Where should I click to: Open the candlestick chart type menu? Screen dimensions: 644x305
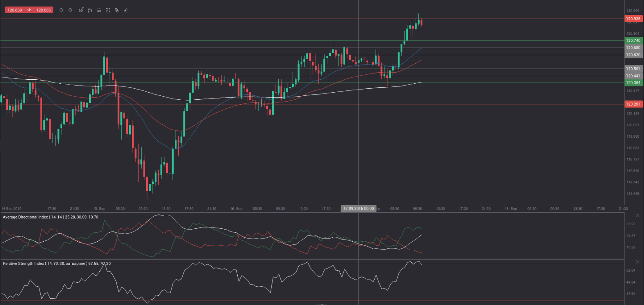pos(90,10)
